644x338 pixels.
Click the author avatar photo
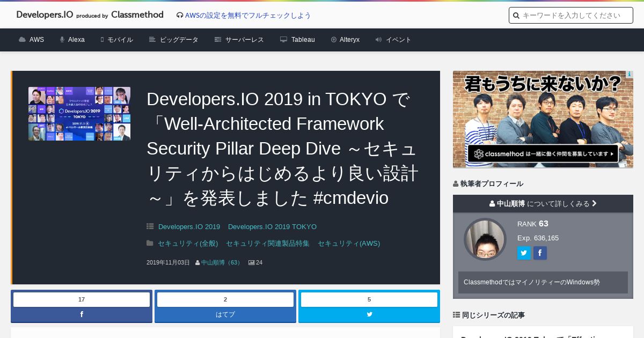(x=485, y=239)
